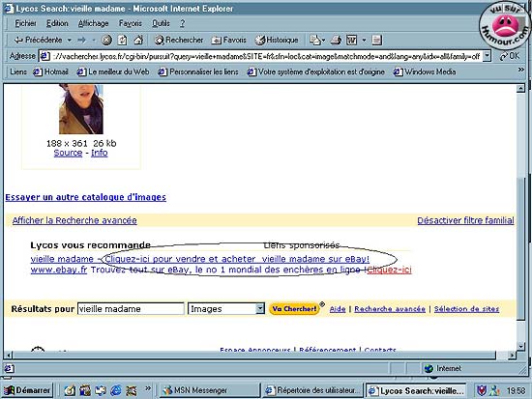This screenshot has height=399, width=532.
Task: Open the Windows Media links shortcut
Action: tap(425, 71)
